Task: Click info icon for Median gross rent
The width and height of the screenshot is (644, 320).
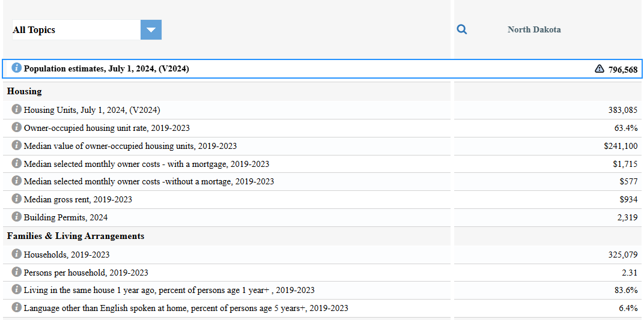Action: tap(17, 199)
